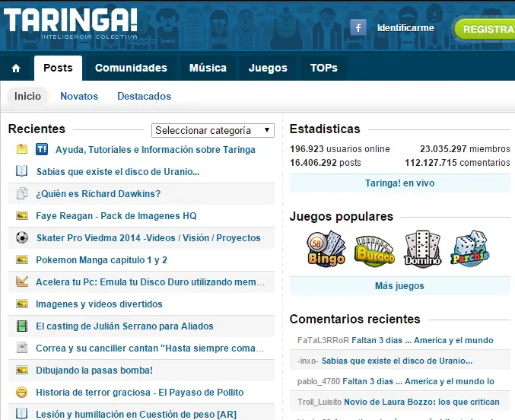Open post Historia de terror graciosa
515x420 pixels.
[139, 393]
